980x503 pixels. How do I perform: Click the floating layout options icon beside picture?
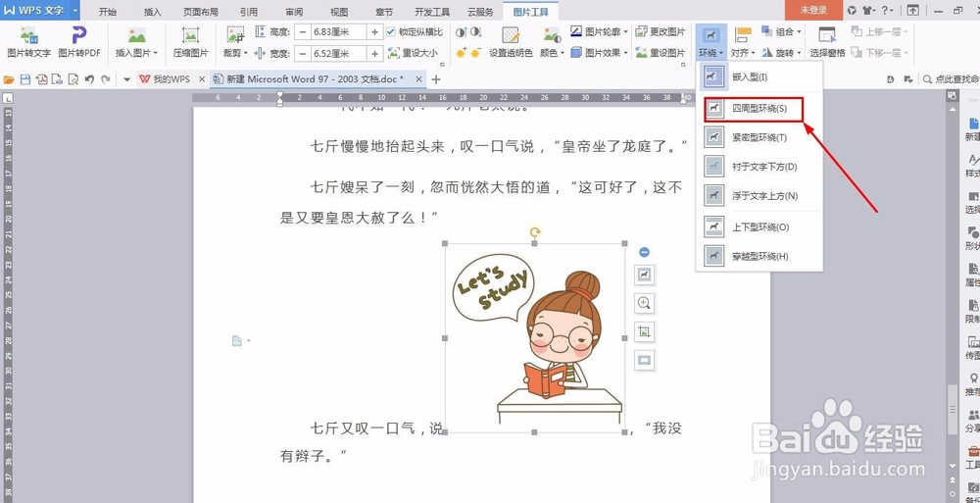(645, 274)
